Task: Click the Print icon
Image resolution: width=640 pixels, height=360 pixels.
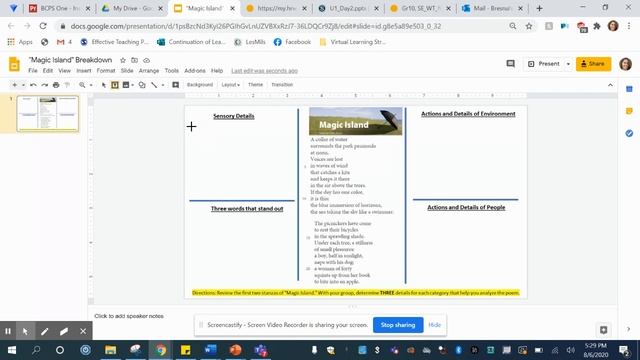Action: [x=56, y=85]
